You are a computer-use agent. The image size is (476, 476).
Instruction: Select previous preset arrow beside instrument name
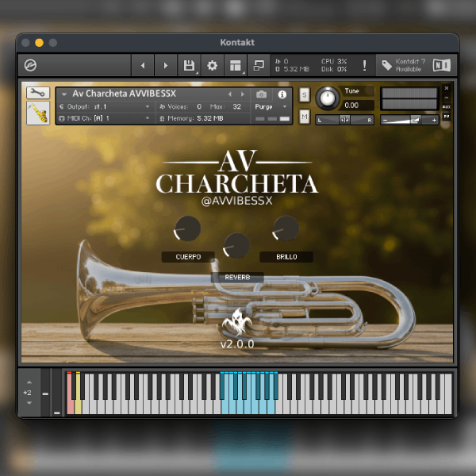click(x=230, y=94)
